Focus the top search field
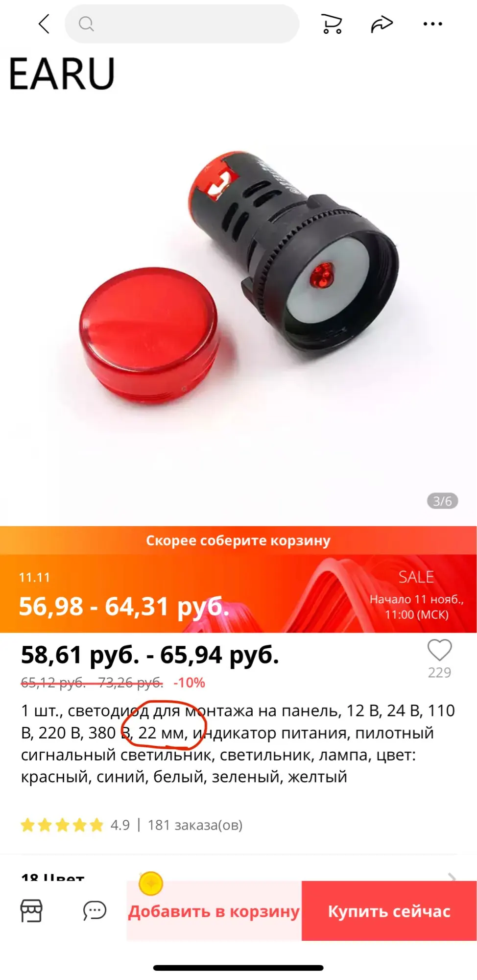 [182, 24]
